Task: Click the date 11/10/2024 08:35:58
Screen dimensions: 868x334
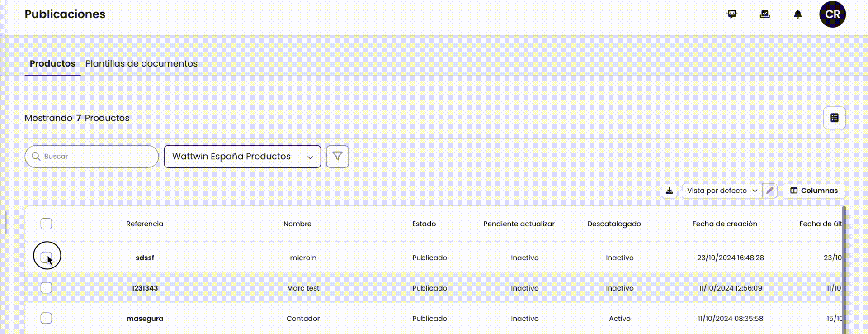Action: click(x=731, y=318)
